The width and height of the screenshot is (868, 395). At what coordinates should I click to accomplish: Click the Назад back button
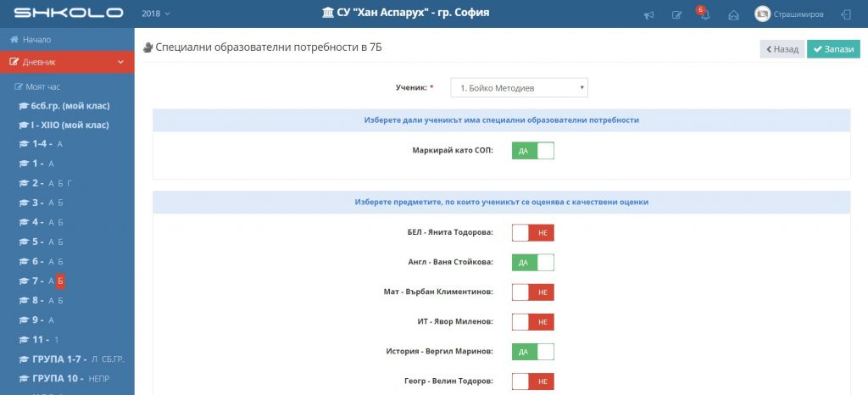coord(782,48)
